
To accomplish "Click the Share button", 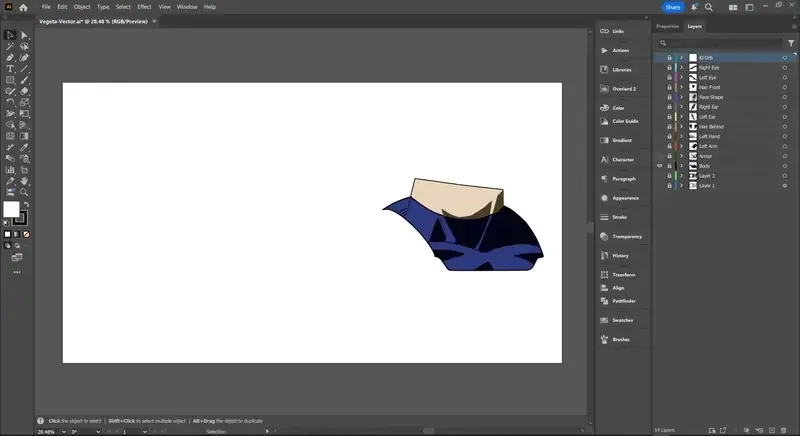I will pos(673,7).
